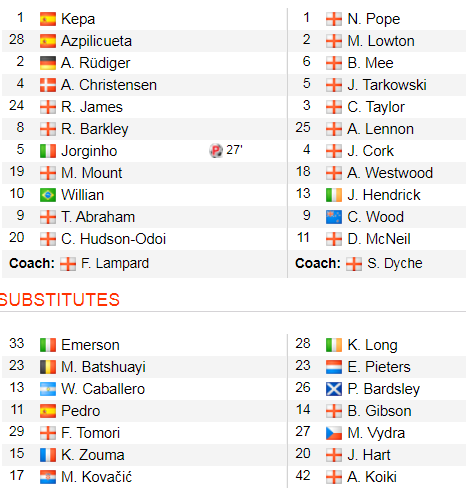Click the New Zealand flag beside C. Wood

tap(334, 217)
